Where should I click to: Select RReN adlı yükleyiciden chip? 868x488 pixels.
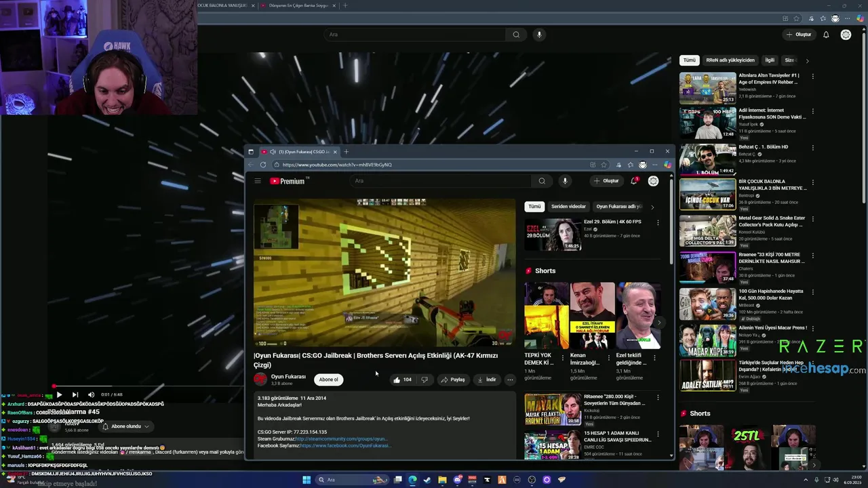730,60
